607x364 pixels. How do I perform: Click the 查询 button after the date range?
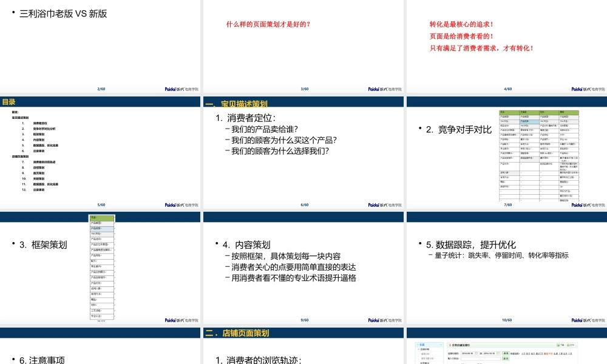pos(506,353)
